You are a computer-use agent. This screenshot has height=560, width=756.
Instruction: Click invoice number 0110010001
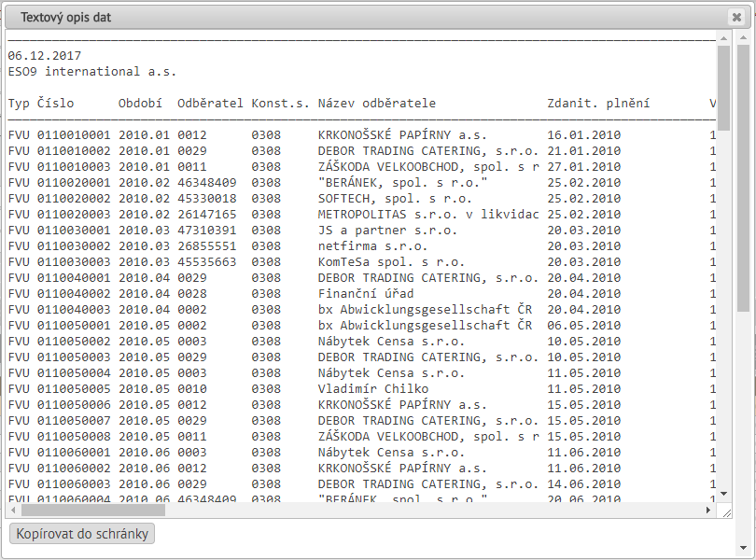74,135
